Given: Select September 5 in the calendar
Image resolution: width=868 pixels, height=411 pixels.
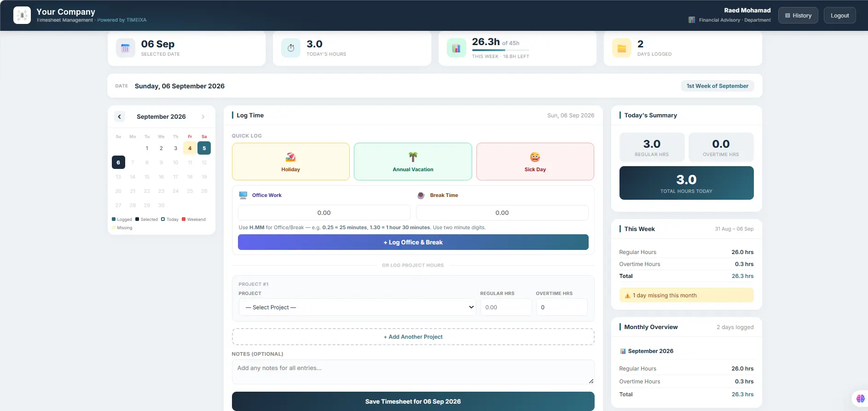Looking at the screenshot, I should tap(204, 148).
